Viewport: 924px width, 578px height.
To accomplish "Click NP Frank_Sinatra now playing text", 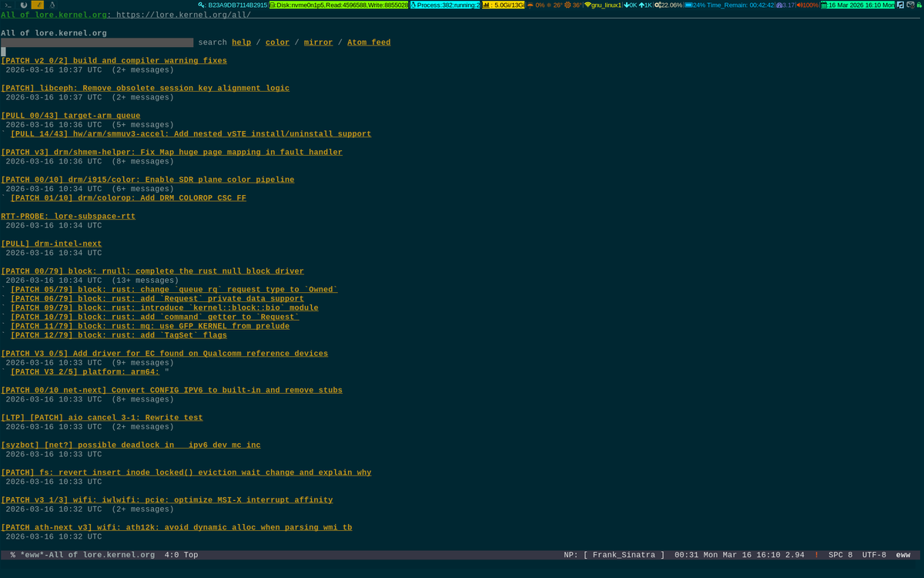I will pyautogui.click(x=614, y=555).
